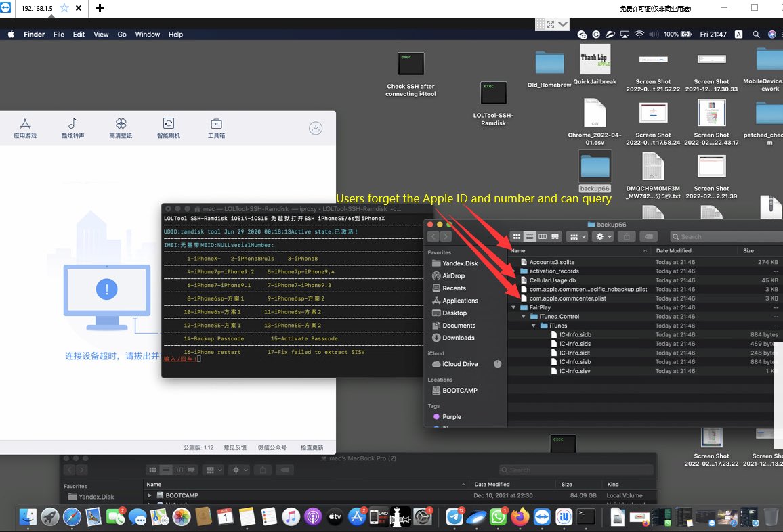The width and height of the screenshot is (783, 532).
Task: Collapse the FairPlay folder
Action: [x=513, y=307]
